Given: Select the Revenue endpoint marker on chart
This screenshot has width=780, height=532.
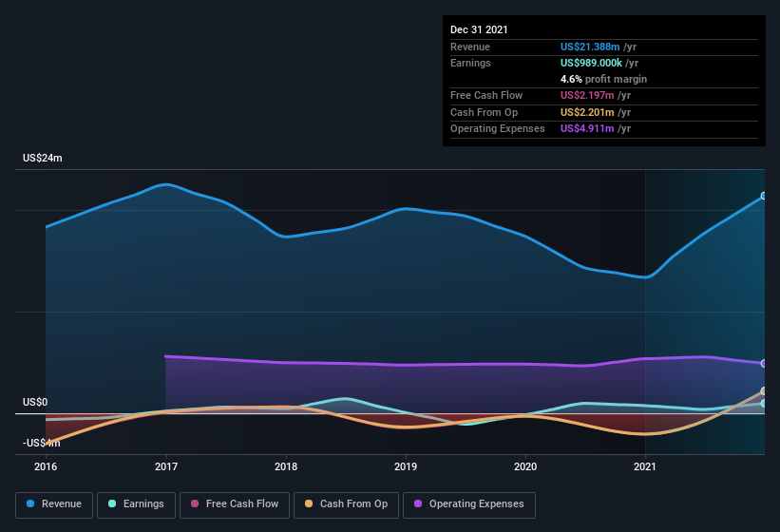Looking at the screenshot, I should (763, 196).
